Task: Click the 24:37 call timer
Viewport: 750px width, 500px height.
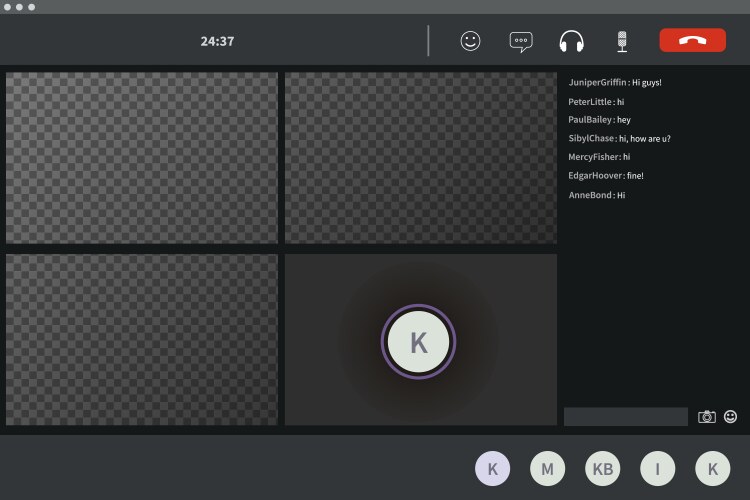Action: click(x=217, y=41)
